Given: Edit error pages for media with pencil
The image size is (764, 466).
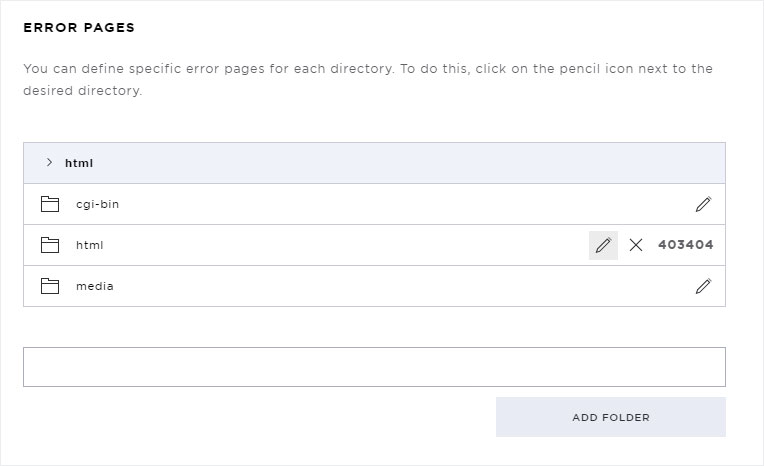Looking at the screenshot, I should pos(703,286).
